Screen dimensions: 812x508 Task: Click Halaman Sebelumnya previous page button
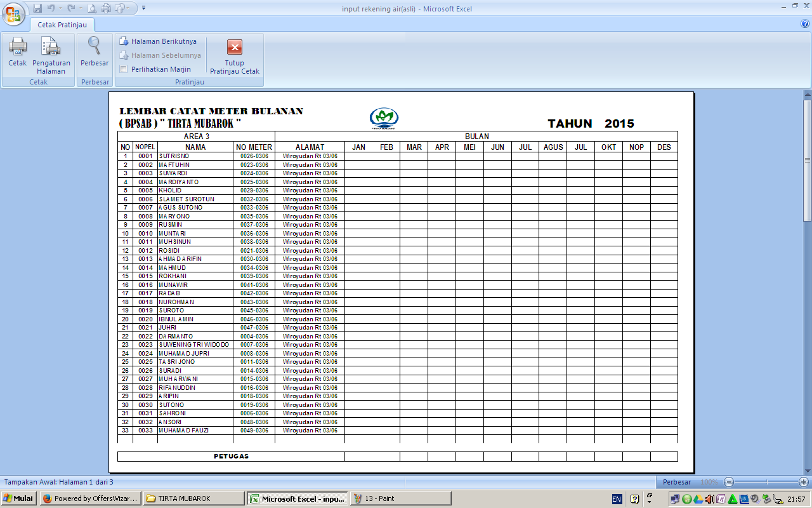click(160, 55)
